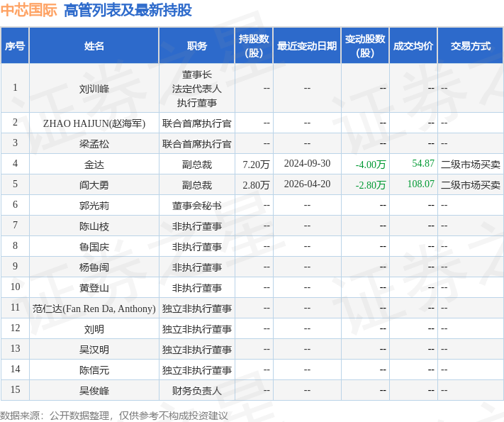Viewport: 504px width, 422px height.
Task: Click name 范仁达(Fan Ren Da, Anthony)
Action: [94, 309]
